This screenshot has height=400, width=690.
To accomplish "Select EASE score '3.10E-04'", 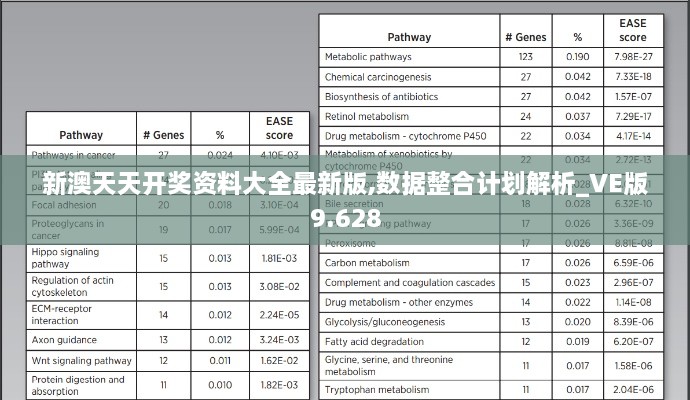I will [279, 205].
